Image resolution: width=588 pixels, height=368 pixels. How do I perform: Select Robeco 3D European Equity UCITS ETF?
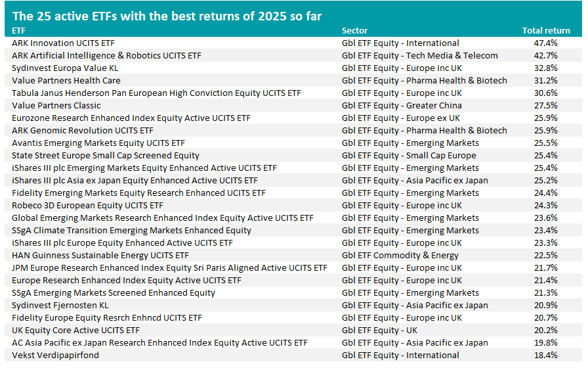pyautogui.click(x=87, y=205)
